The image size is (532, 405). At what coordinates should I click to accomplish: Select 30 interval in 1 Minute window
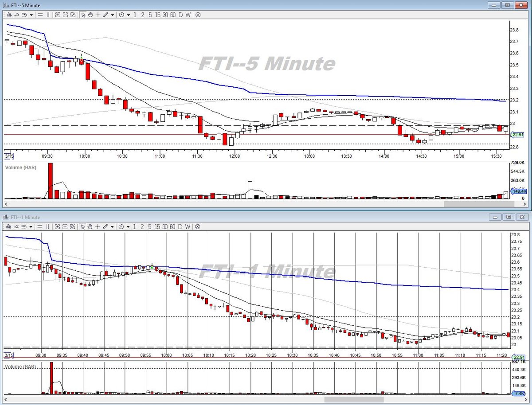click(165, 226)
